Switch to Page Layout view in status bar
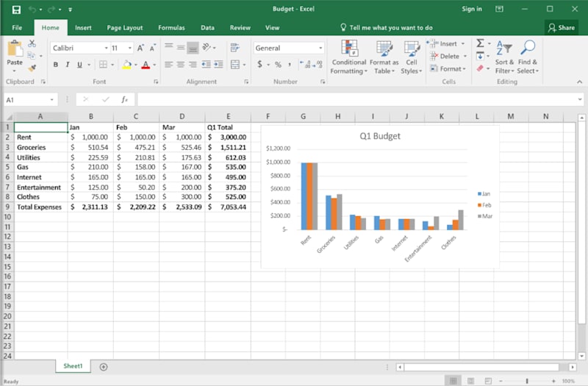 click(x=470, y=381)
